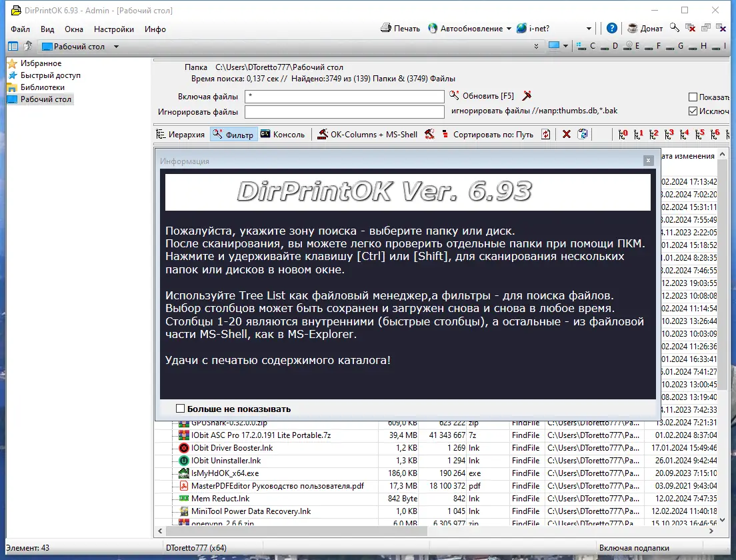The image size is (736, 560).
Task: Select tree level 3 icon
Action: point(669,134)
